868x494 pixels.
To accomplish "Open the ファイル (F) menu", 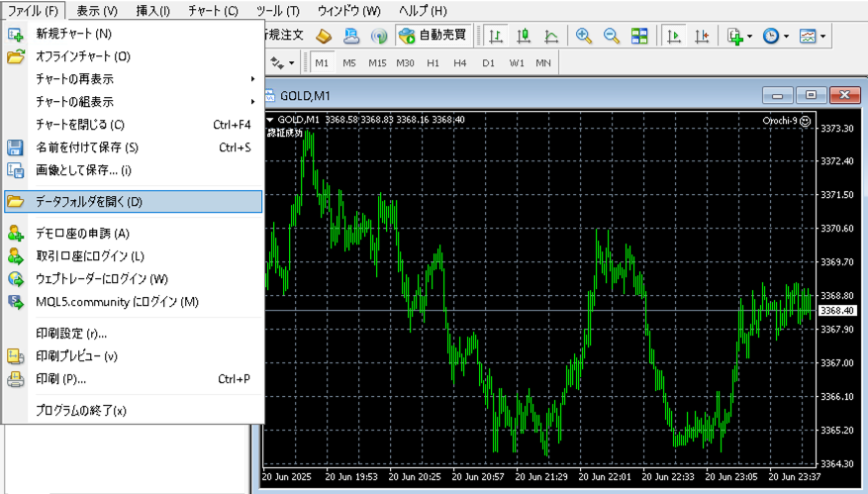I will tap(34, 11).
